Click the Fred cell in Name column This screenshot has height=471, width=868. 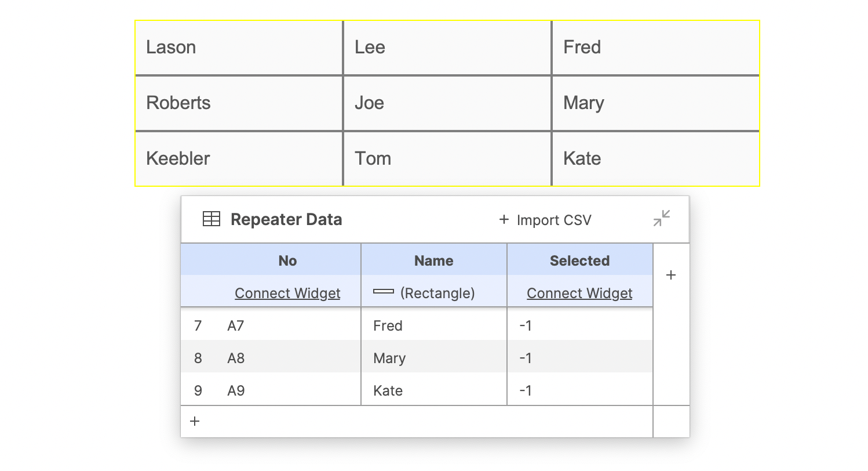point(434,325)
